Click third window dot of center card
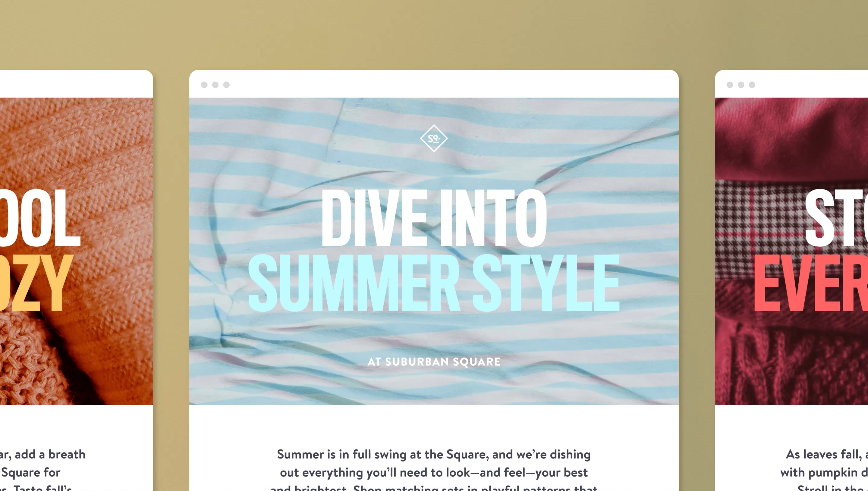 coord(226,85)
